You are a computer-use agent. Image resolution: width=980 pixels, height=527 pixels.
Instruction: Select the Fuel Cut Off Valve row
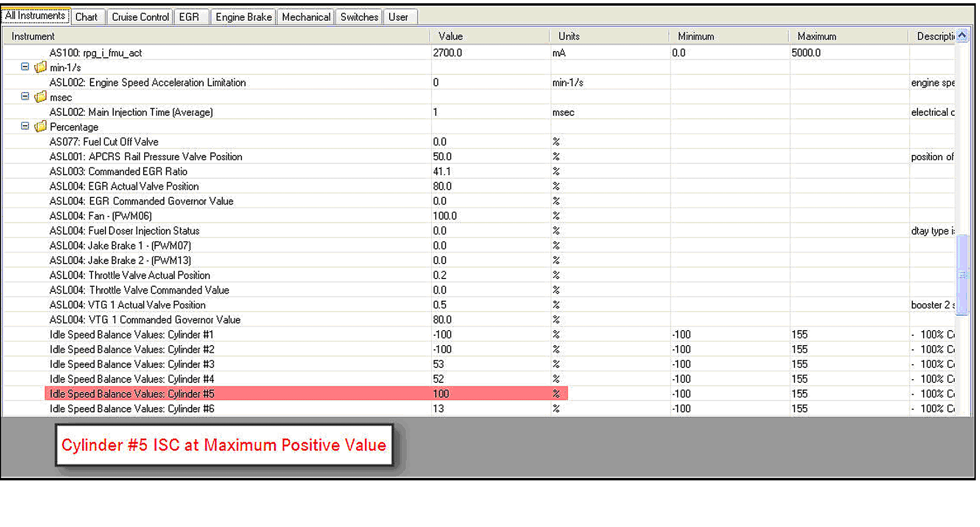pyautogui.click(x=104, y=142)
